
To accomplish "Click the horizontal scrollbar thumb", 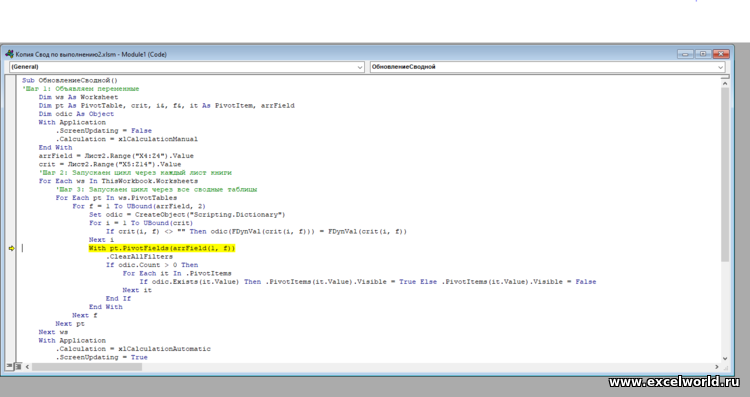I will click(x=87, y=367).
